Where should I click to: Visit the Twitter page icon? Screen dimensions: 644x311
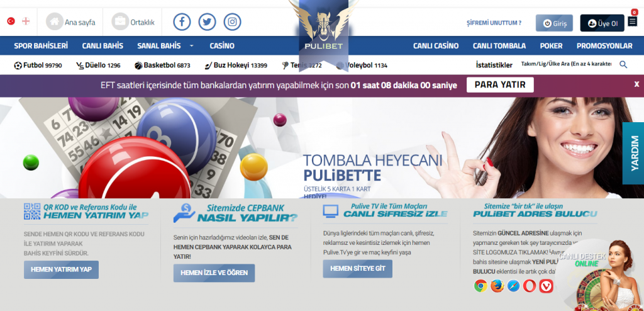tap(208, 22)
